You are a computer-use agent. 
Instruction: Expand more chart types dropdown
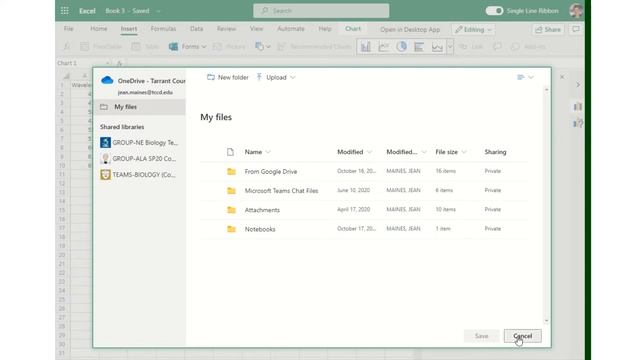450,47
